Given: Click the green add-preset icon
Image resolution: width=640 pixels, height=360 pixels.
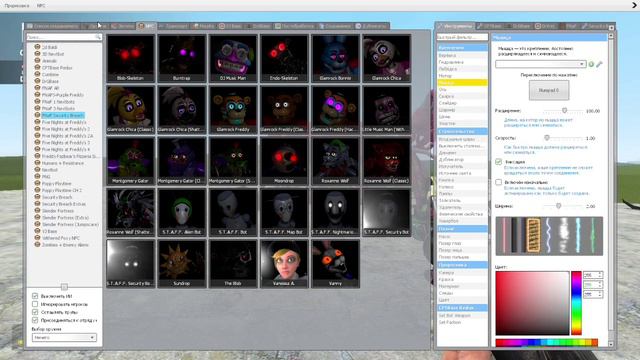Looking at the screenshot, I should click(x=591, y=64).
